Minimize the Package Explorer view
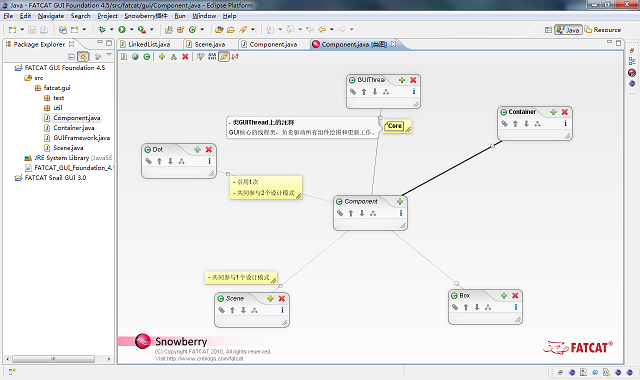The width and height of the screenshot is (640, 380). coord(100,42)
